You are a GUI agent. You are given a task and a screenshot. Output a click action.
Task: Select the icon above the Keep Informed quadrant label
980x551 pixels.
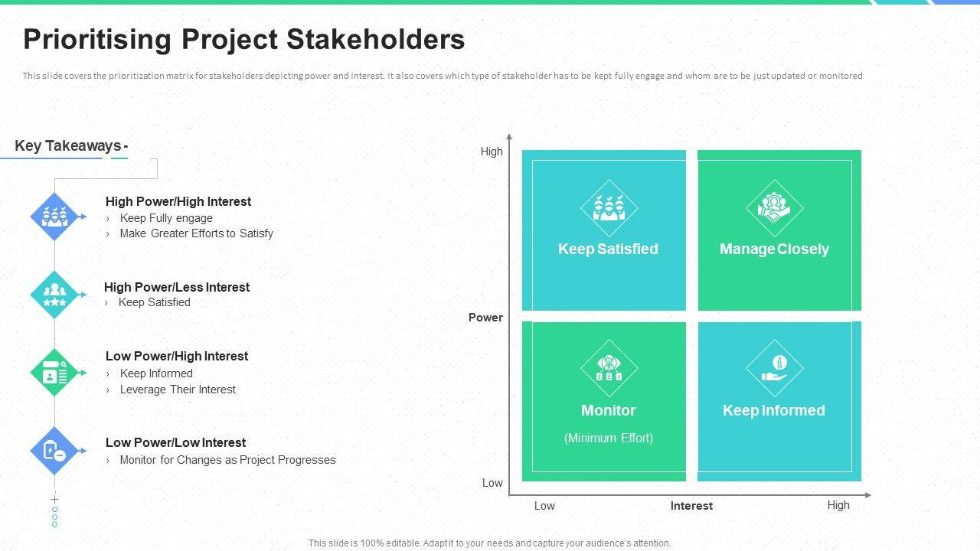tap(774, 368)
